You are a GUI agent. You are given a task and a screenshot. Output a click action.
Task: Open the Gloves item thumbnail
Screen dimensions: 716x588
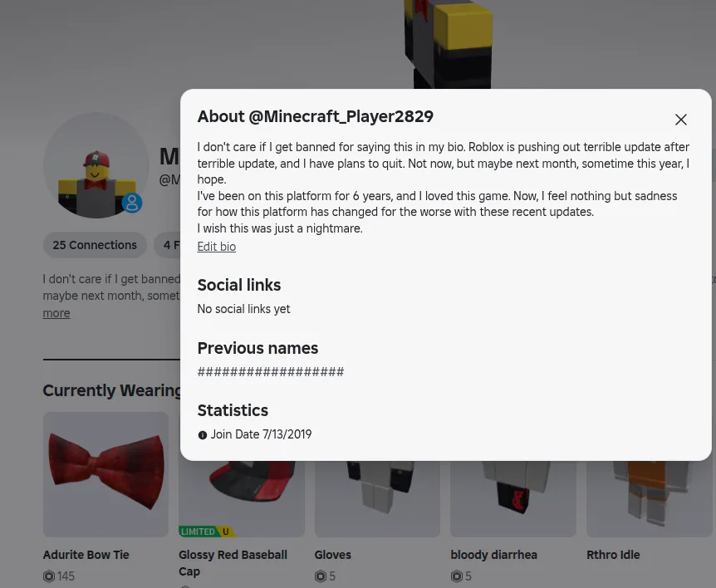pyautogui.click(x=377, y=499)
